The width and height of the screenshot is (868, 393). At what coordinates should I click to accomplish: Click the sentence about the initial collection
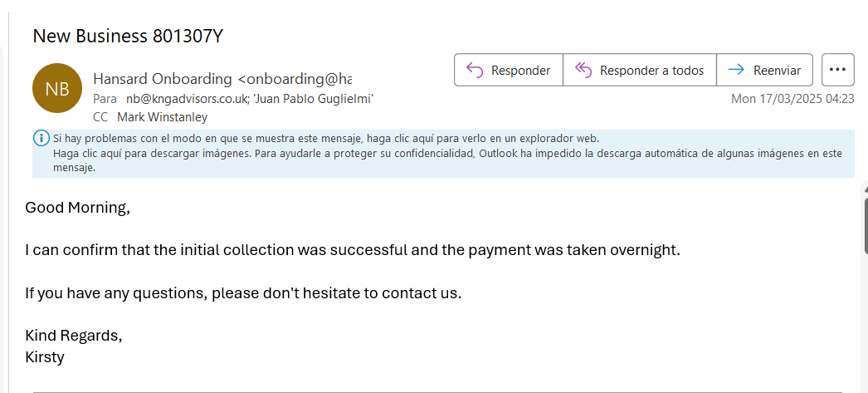pyautogui.click(x=352, y=250)
